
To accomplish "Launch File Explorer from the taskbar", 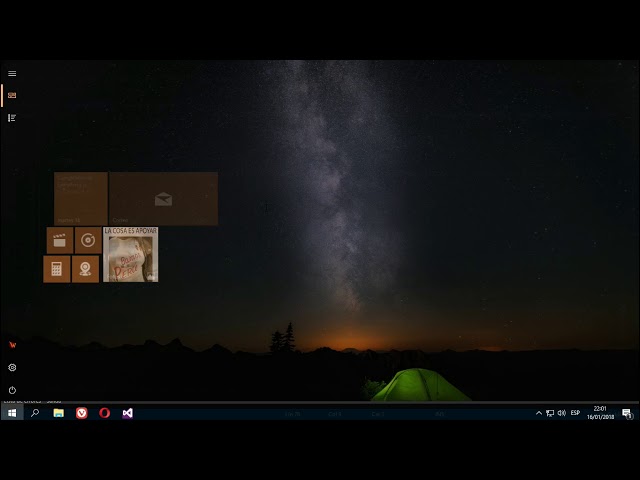I will 58,413.
